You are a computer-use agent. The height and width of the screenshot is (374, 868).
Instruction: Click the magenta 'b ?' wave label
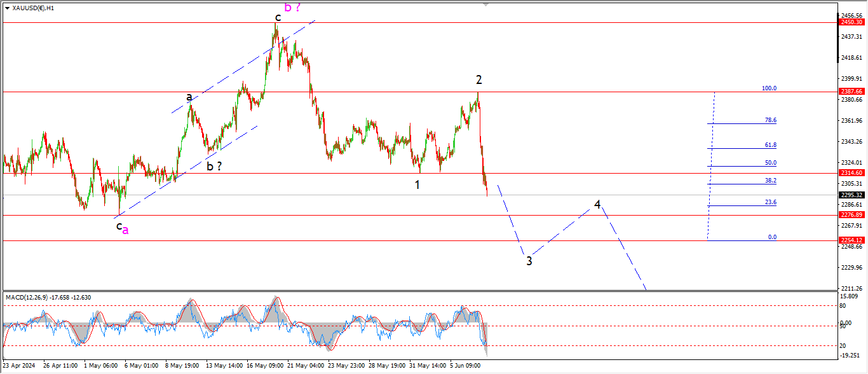tap(292, 8)
